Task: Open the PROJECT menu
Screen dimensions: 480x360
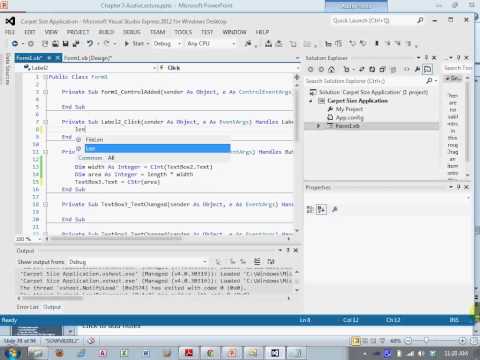Action: [78, 32]
